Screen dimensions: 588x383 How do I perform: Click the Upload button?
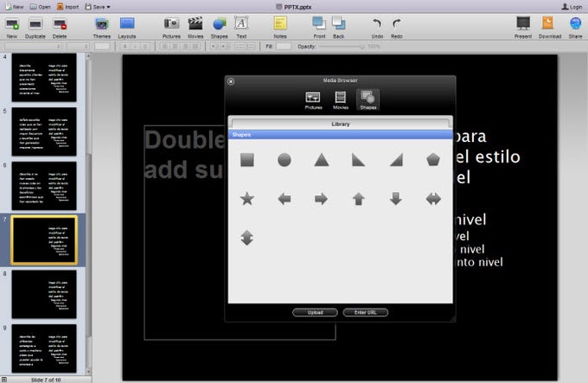tap(315, 313)
